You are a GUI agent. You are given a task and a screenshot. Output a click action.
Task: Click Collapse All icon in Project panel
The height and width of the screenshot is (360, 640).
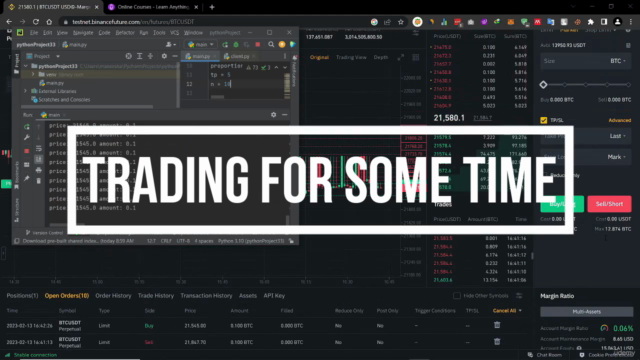coord(150,56)
